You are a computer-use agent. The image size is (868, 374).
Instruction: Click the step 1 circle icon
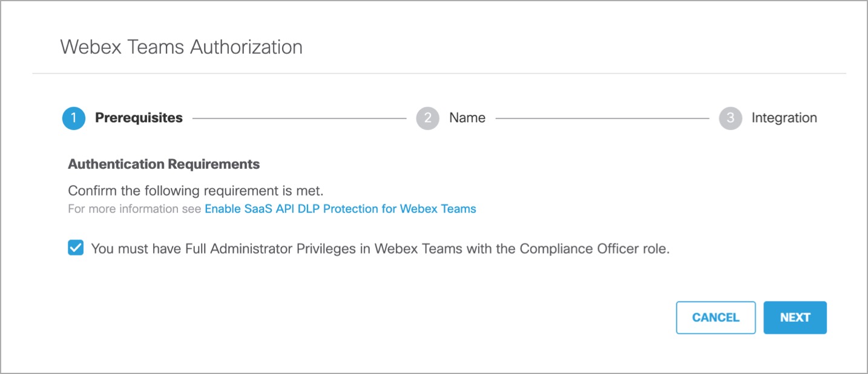74,118
